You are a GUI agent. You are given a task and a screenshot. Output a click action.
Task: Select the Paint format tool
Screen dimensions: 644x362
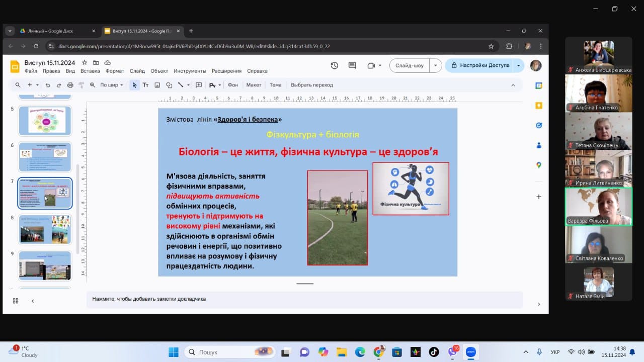(x=81, y=85)
